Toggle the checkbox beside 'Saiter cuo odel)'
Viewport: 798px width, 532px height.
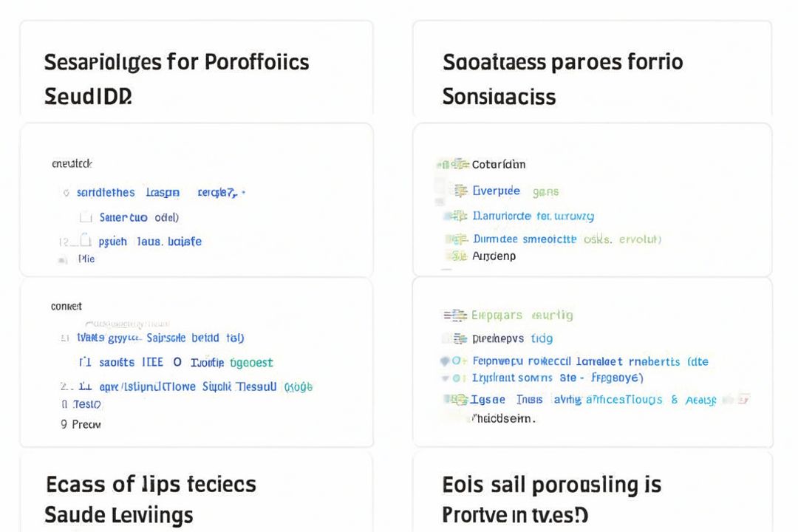(x=86, y=217)
